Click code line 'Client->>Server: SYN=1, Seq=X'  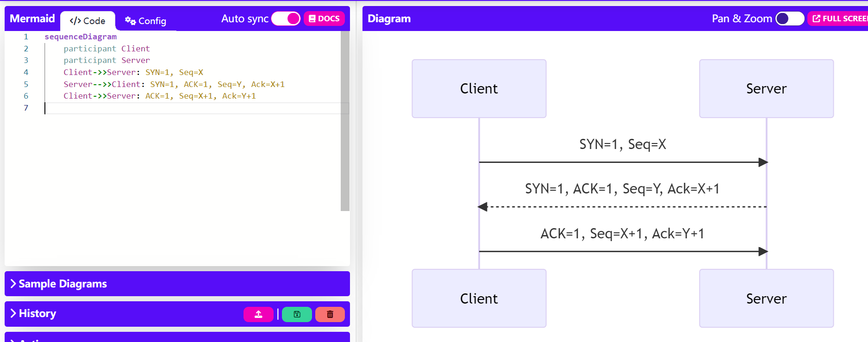(133, 72)
